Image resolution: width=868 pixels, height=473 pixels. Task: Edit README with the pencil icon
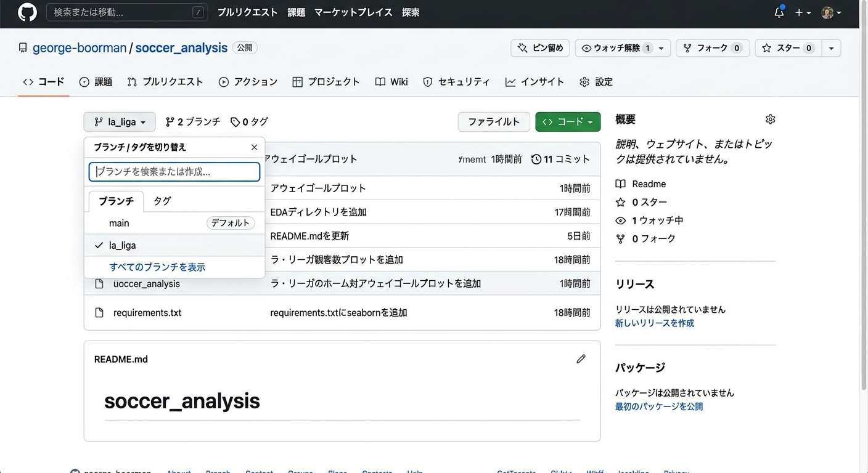[x=581, y=359]
